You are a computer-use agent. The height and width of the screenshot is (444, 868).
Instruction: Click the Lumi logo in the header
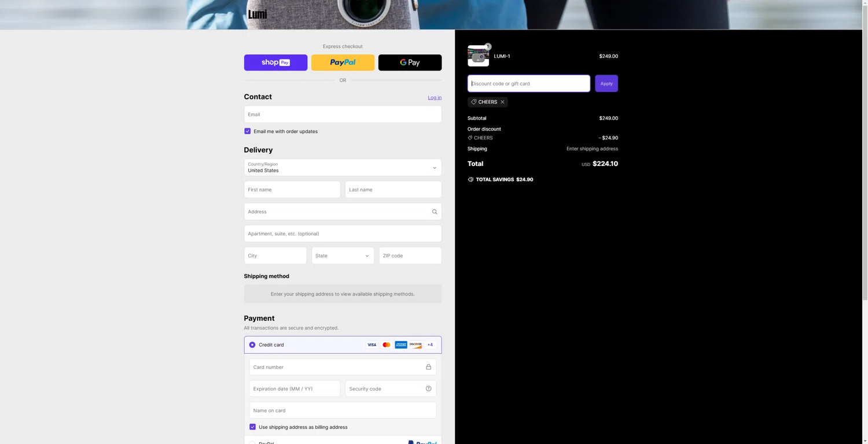click(x=258, y=14)
